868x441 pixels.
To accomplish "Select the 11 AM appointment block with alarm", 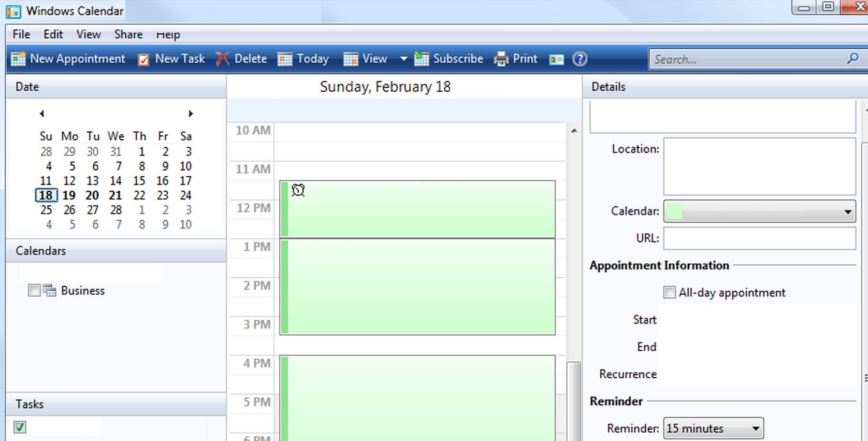I will (417, 209).
